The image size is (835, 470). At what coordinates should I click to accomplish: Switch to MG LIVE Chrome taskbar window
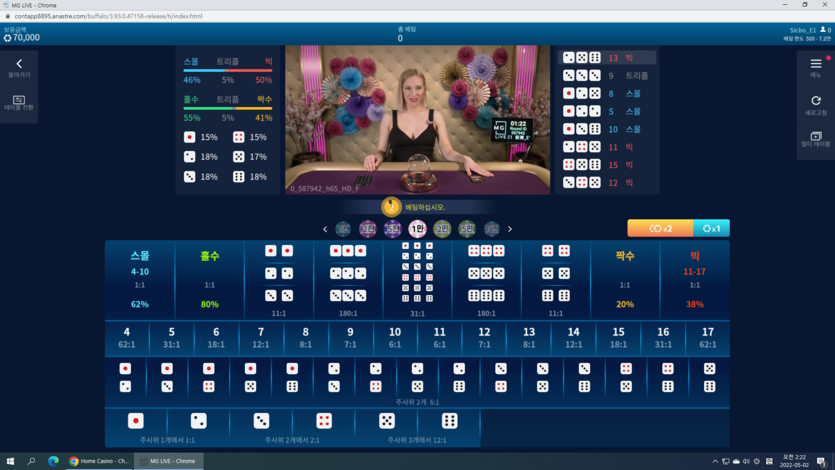click(x=169, y=461)
